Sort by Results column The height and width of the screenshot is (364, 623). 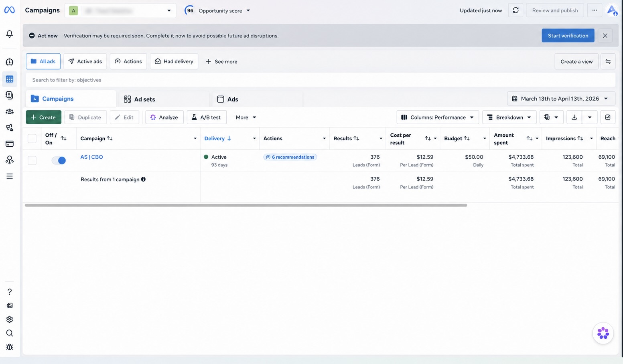click(356, 139)
